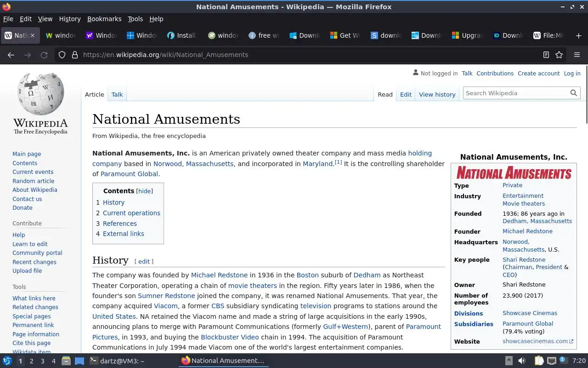
Task: Bookmark this page with star icon
Action: [559, 55]
